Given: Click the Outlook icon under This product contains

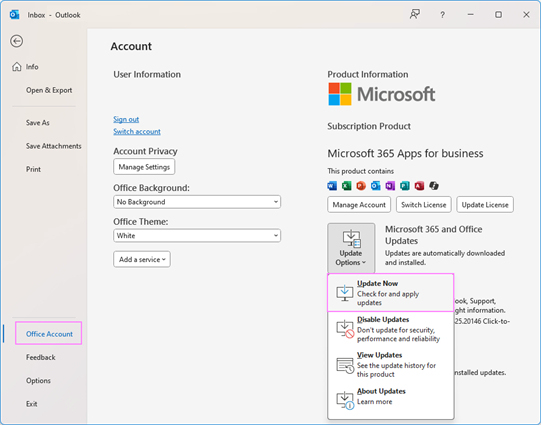Looking at the screenshot, I should [375, 186].
